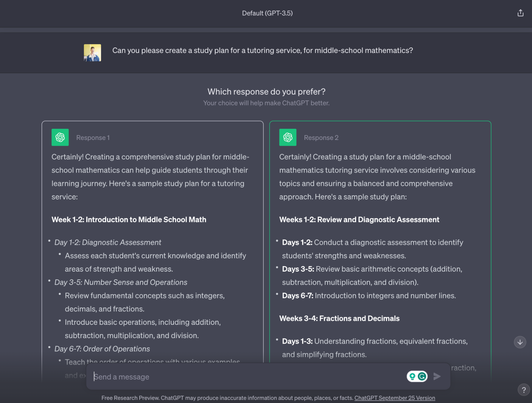This screenshot has width=532, height=403.
Task: Click the user profile avatar
Action: point(92,53)
